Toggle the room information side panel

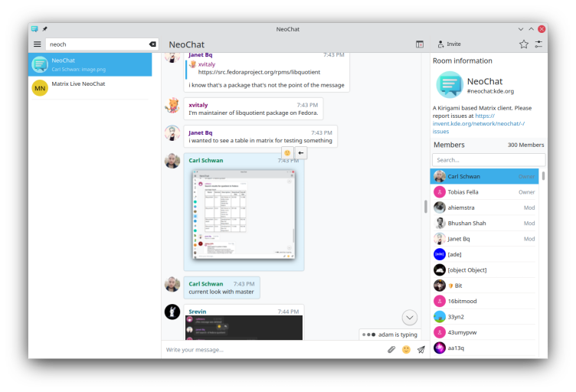(419, 44)
